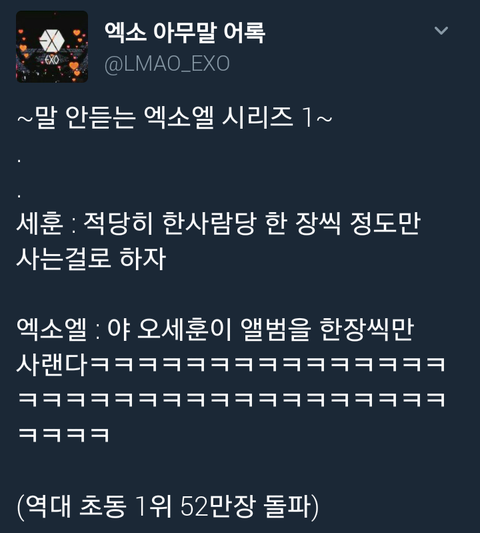Visit the @LMAO_EXO handle

coord(167,64)
